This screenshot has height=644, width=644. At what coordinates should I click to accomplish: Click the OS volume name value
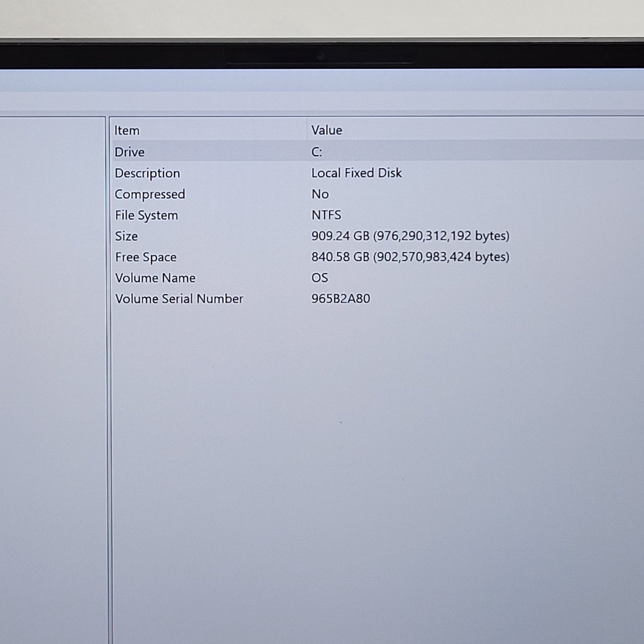320,278
